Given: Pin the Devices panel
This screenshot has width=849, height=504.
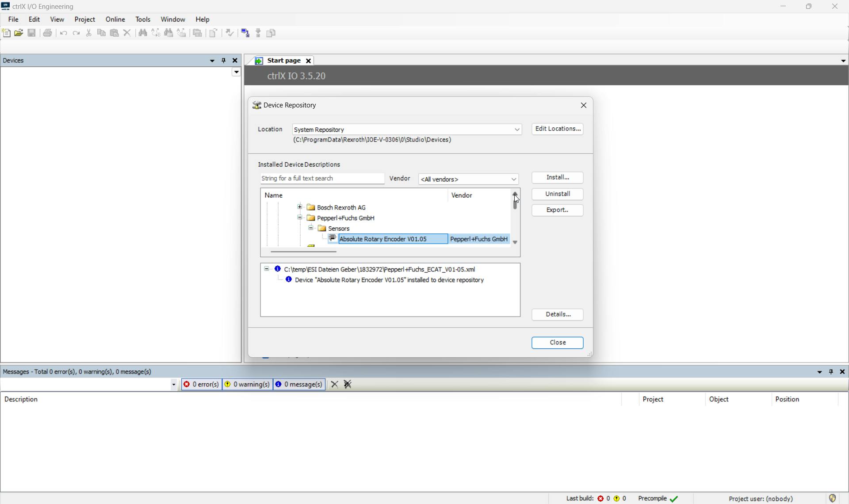Looking at the screenshot, I should point(223,61).
